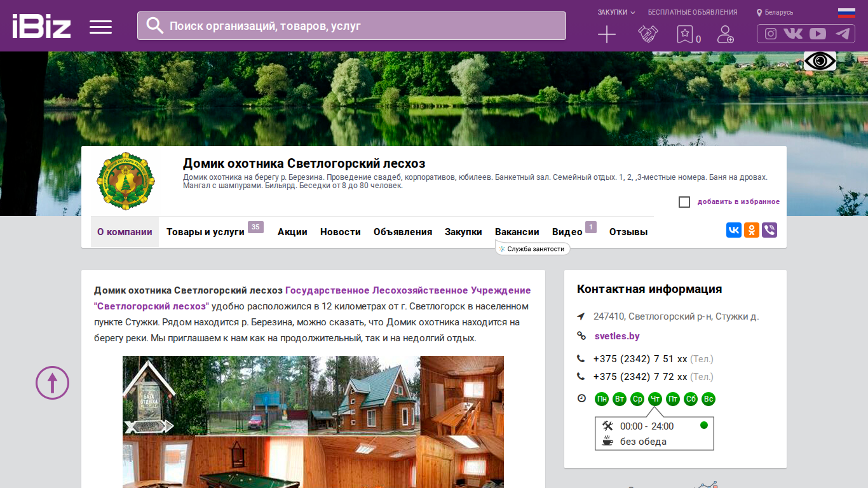Click the plus add icon
868x488 pixels.
pos(607,34)
